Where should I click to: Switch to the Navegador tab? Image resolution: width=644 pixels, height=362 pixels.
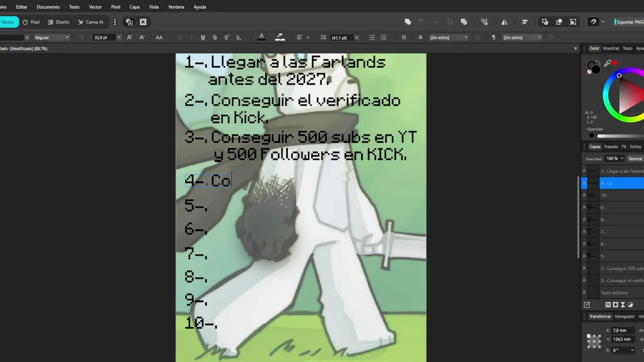pos(624,316)
